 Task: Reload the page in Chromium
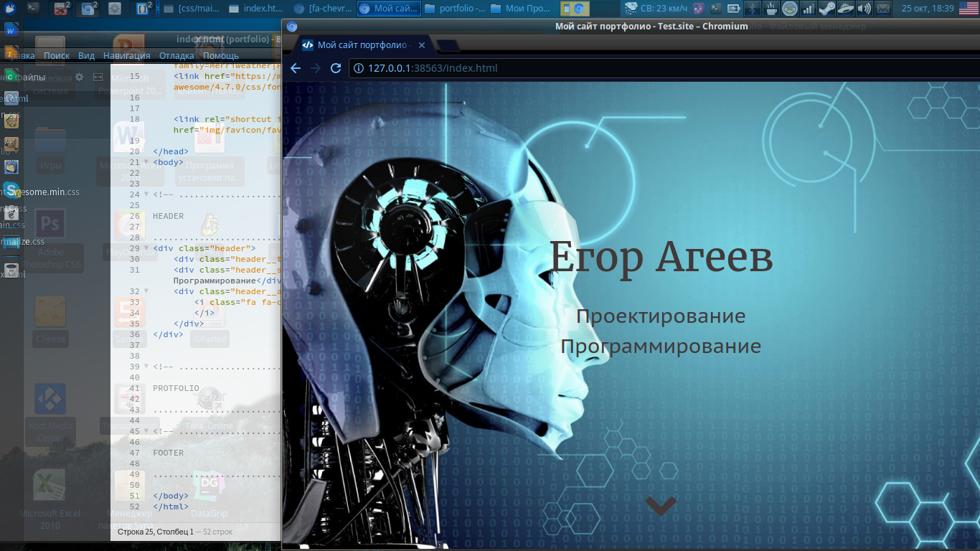335,68
